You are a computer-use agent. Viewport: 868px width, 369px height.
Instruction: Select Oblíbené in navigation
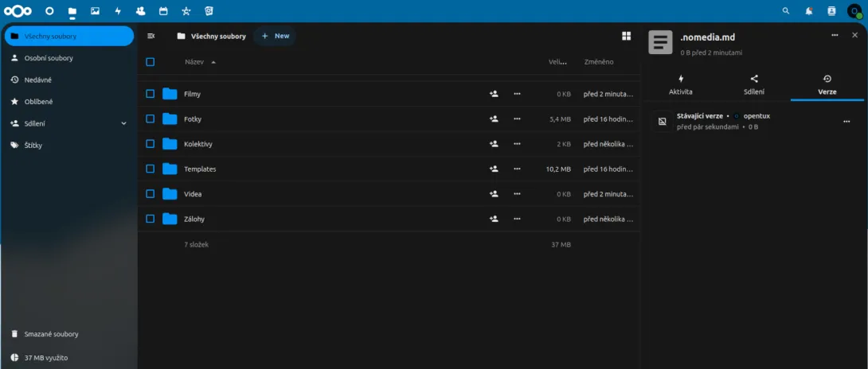point(69,102)
